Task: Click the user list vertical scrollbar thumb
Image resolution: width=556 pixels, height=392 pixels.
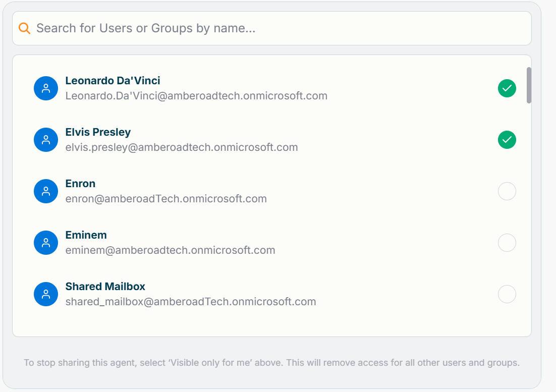Action: [529, 85]
